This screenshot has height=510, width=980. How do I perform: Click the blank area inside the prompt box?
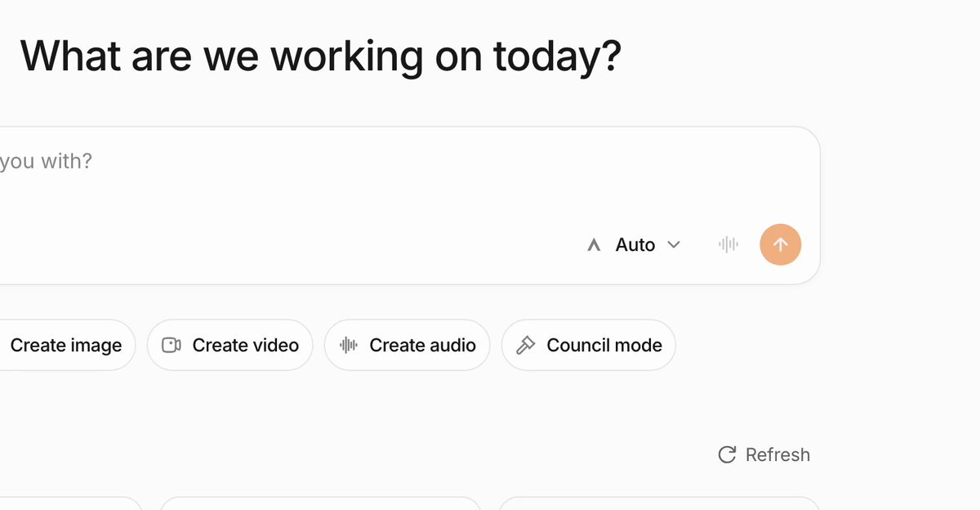pyautogui.click(x=408, y=196)
